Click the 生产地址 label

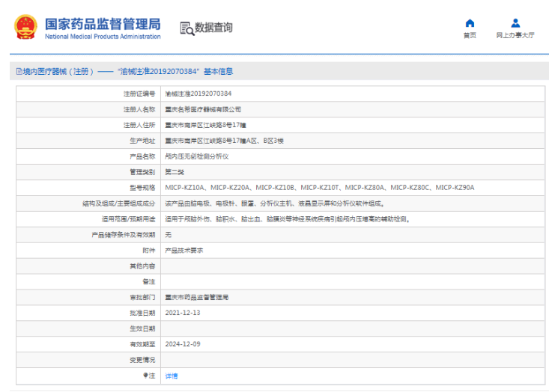click(x=142, y=141)
